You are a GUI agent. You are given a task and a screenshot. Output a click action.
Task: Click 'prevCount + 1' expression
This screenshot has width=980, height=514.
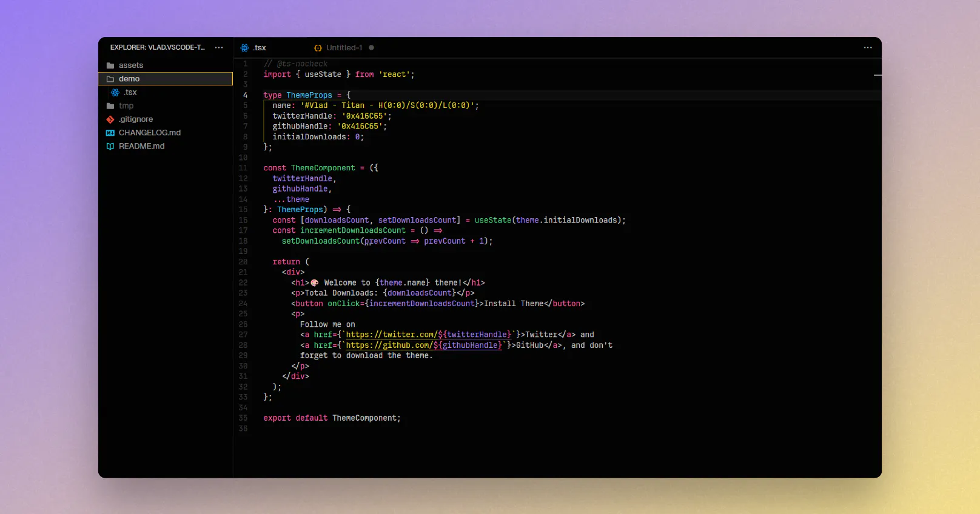[x=454, y=241]
